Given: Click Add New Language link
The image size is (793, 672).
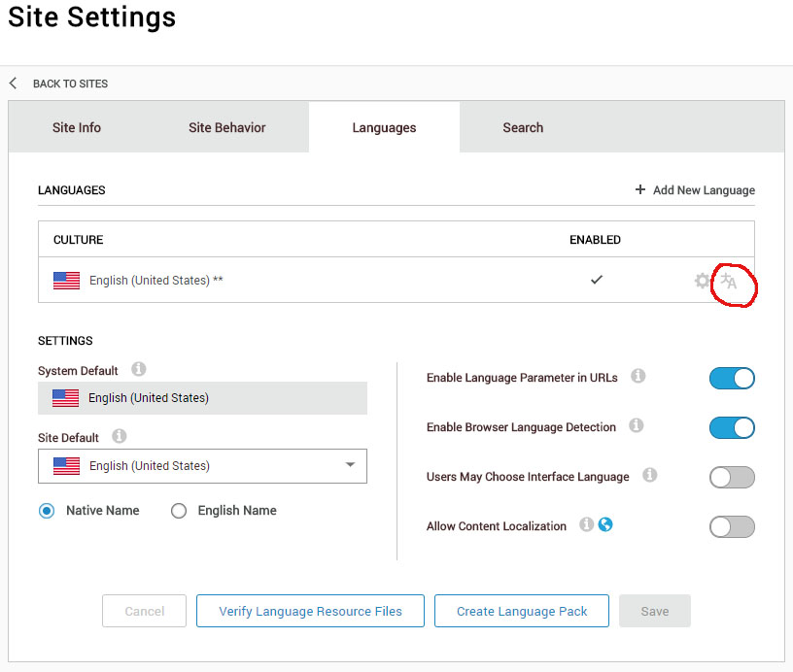Looking at the screenshot, I should click(x=695, y=190).
